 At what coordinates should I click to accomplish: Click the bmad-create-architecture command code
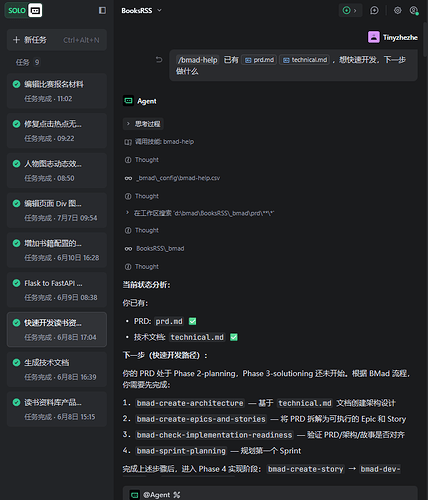[x=190, y=403]
